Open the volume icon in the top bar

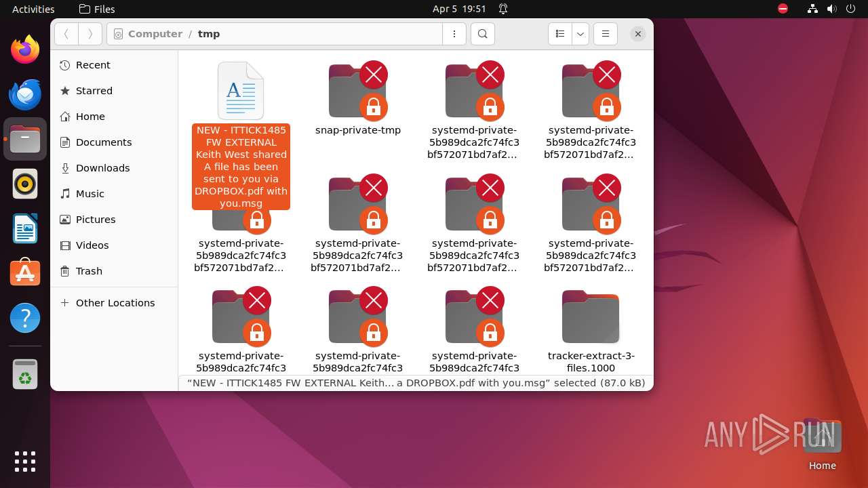point(831,9)
